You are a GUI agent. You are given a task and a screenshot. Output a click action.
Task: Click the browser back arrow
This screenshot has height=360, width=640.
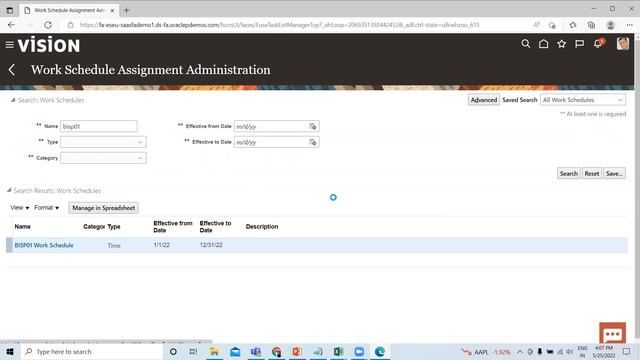pyautogui.click(x=11, y=25)
